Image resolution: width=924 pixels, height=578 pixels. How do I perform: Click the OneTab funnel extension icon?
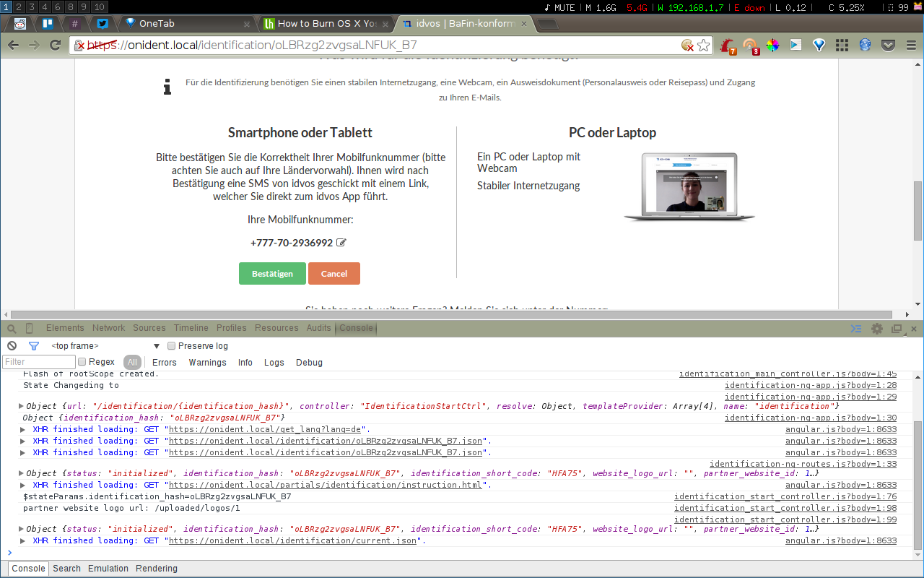819,45
